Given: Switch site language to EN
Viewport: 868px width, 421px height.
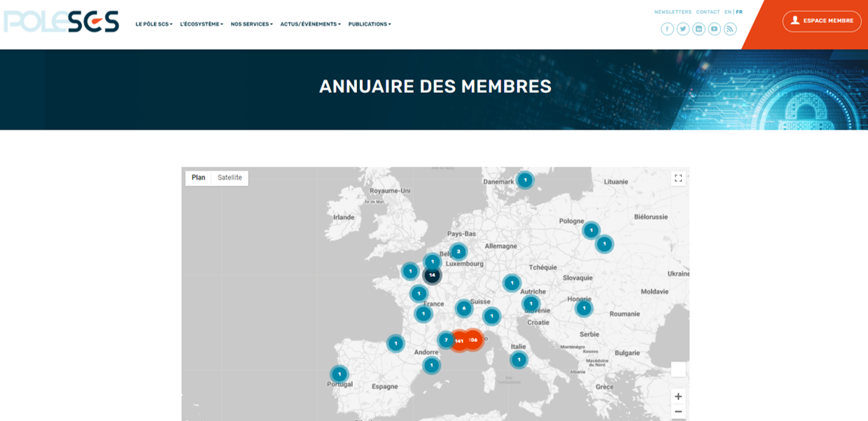Looking at the screenshot, I should (727, 11).
